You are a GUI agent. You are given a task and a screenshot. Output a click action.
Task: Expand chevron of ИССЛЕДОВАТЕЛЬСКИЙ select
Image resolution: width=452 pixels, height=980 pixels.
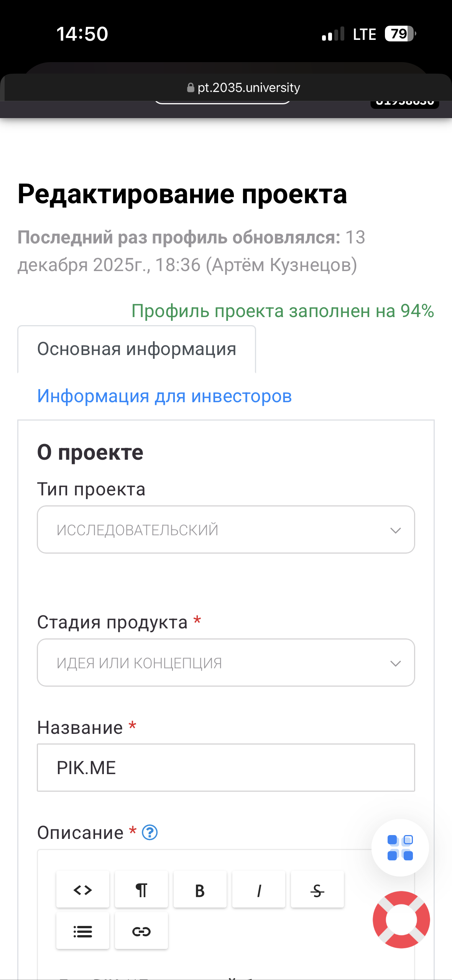tap(395, 530)
